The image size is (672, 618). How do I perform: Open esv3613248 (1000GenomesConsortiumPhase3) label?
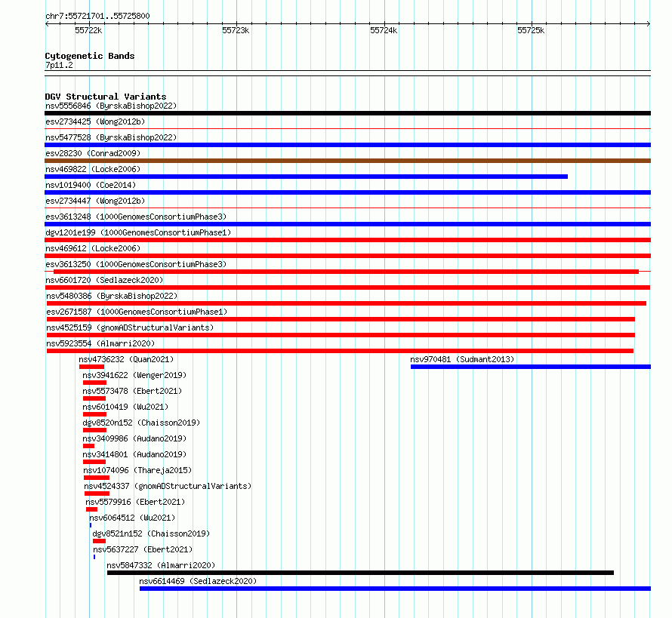click(x=136, y=217)
